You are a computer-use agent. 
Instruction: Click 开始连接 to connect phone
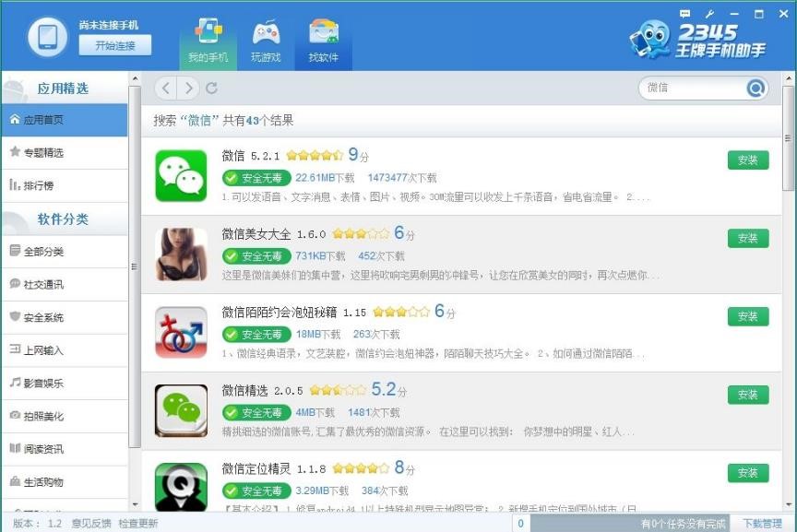point(114,45)
